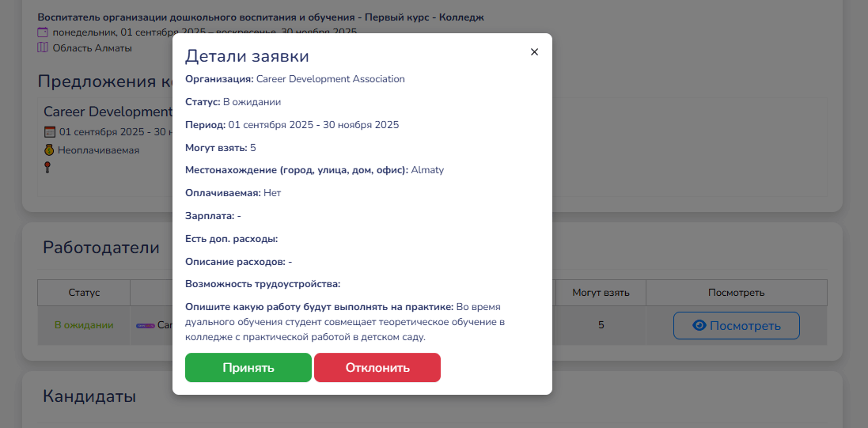
Task: Click the red location pin icon
Action: [48, 167]
